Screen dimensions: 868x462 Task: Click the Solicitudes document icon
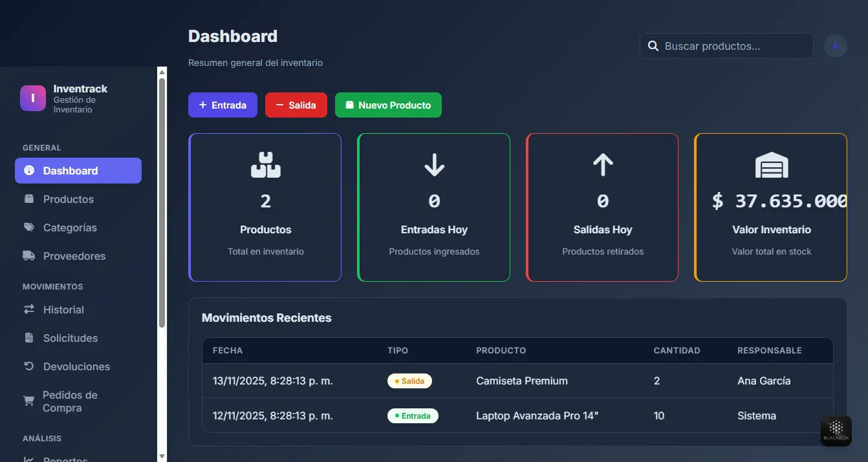28,338
